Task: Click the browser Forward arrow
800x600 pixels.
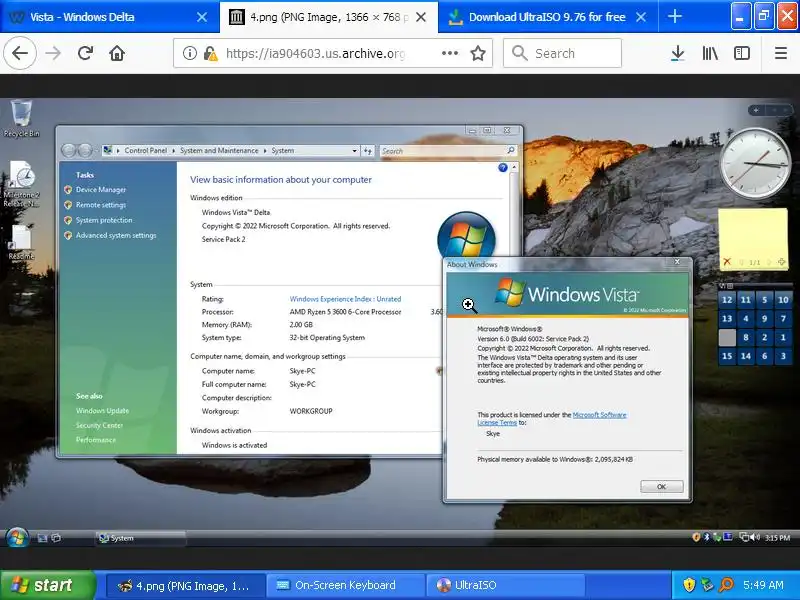Action: [x=53, y=53]
